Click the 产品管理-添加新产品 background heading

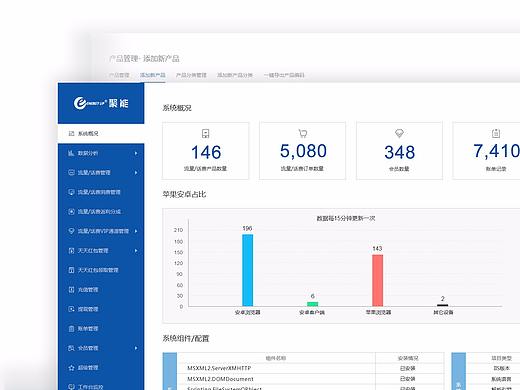point(144,59)
